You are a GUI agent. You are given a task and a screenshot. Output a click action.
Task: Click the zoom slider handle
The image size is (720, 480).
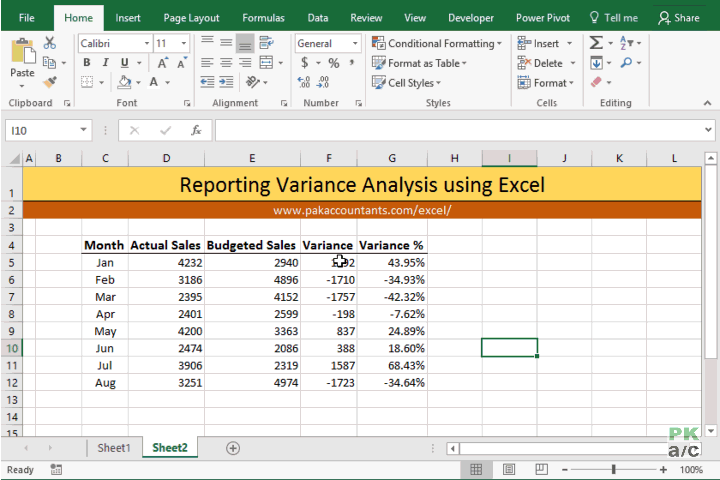(x=613, y=469)
